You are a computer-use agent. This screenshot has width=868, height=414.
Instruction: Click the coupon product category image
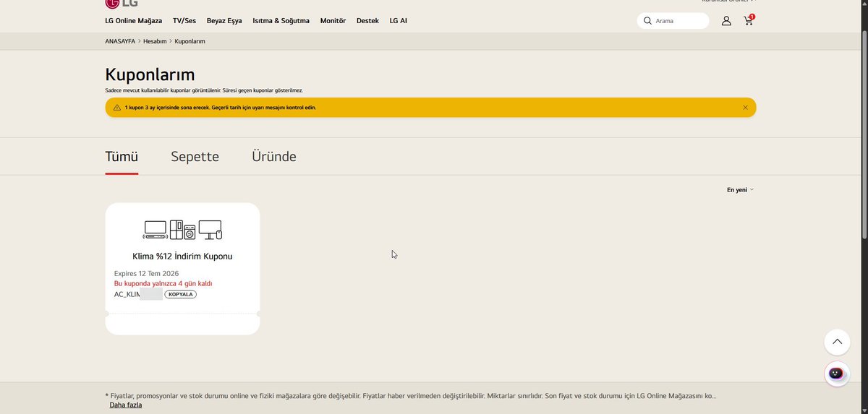coord(182,230)
